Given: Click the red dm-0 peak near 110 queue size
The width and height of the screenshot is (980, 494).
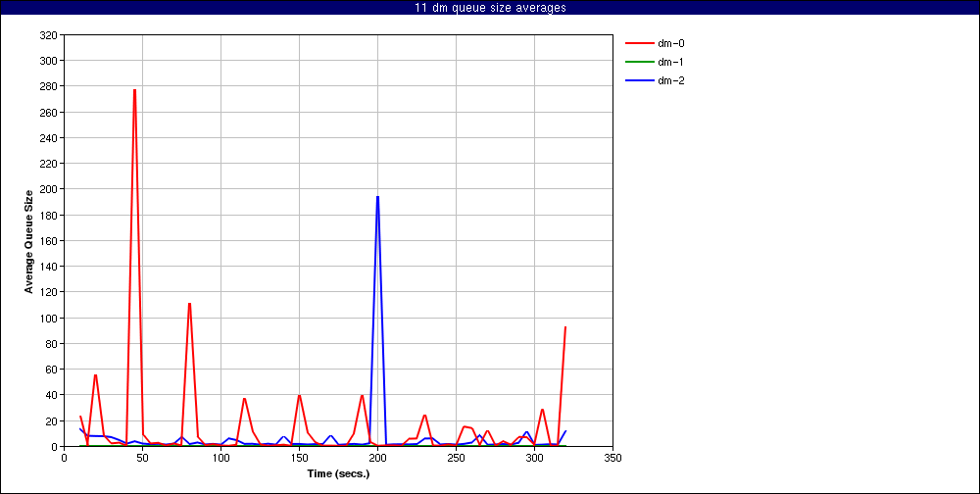Looking at the screenshot, I should click(189, 304).
